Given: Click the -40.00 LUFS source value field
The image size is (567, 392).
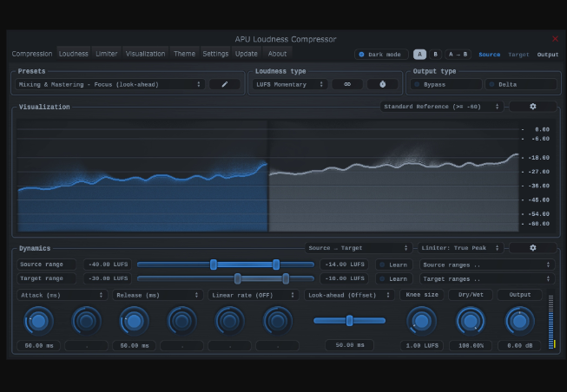Looking at the screenshot, I should [x=108, y=265].
